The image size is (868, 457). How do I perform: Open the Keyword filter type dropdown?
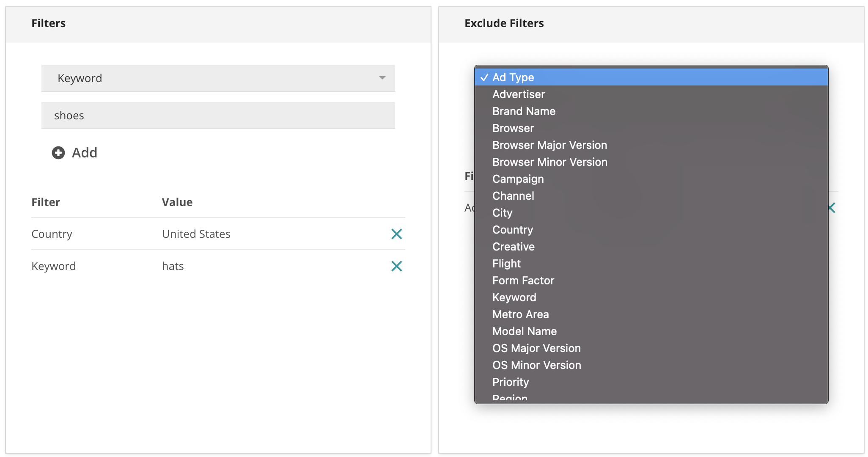(x=218, y=78)
